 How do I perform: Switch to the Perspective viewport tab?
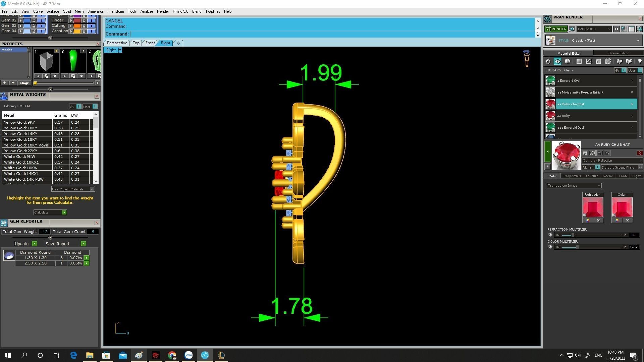click(117, 43)
